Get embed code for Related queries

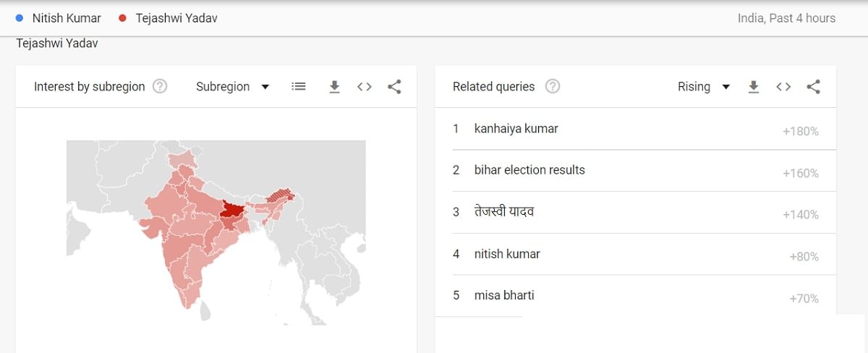click(x=783, y=87)
